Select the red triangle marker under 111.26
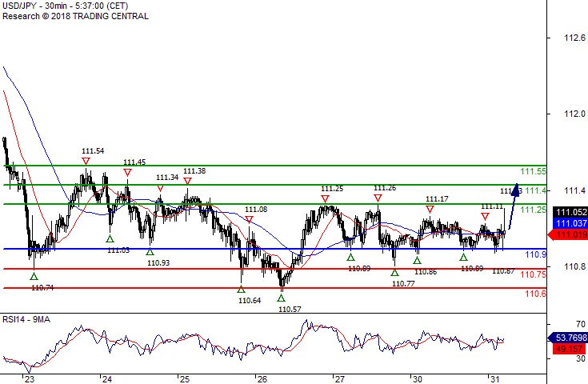This screenshot has width=588, height=384. (x=378, y=198)
